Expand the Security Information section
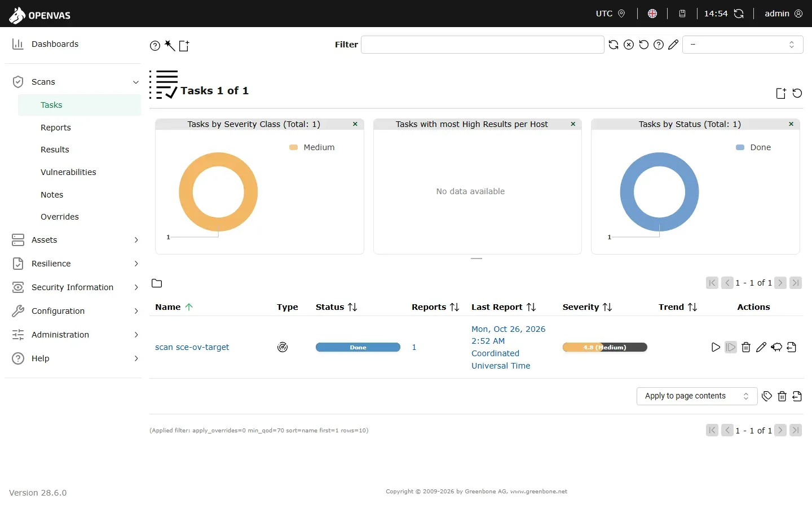Image resolution: width=812 pixels, height=508 pixels. (136, 287)
